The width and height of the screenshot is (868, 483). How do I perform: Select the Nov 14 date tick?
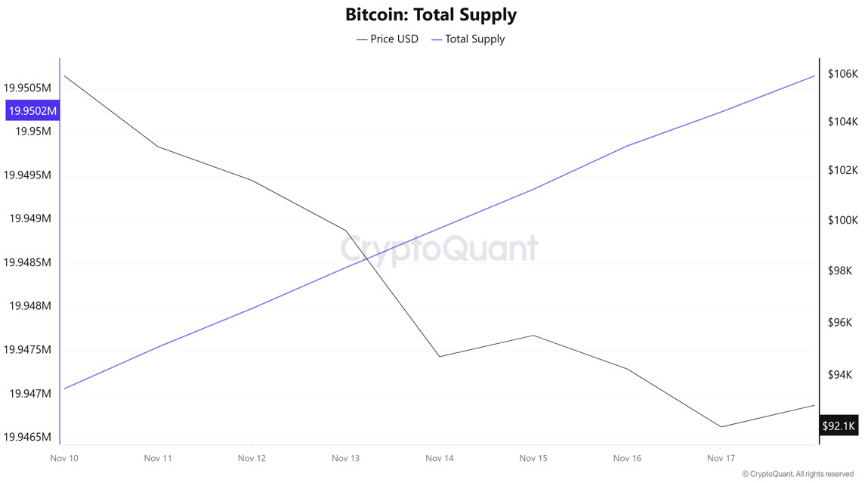click(x=439, y=458)
